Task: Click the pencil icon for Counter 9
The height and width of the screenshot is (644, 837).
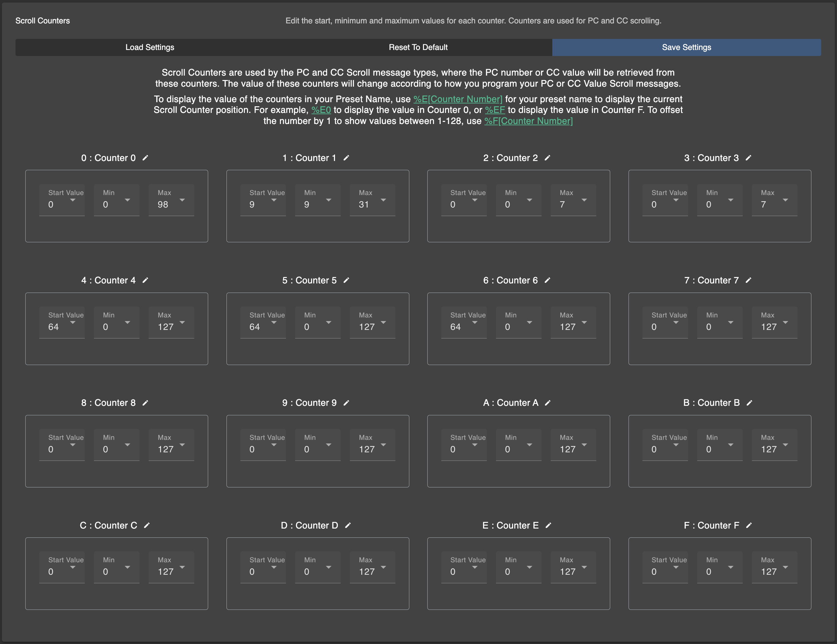Action: click(x=347, y=403)
